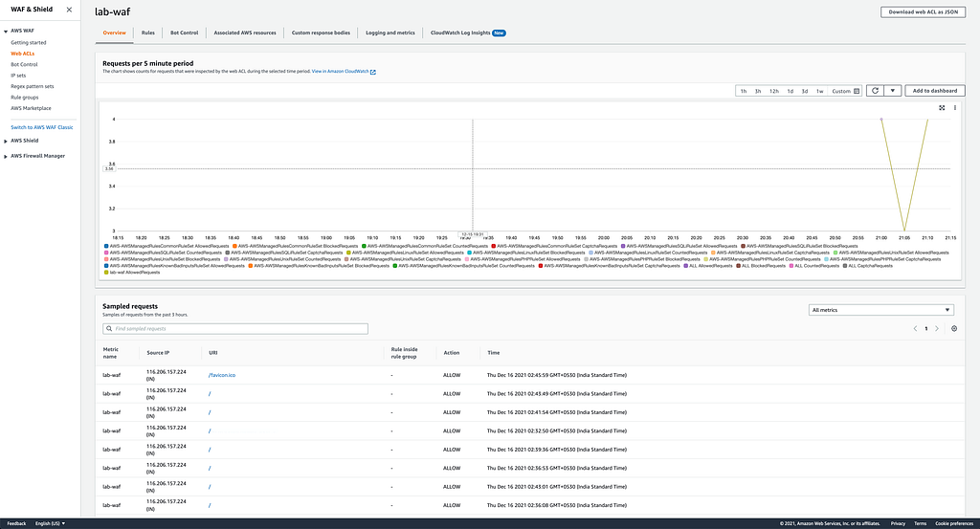Select the 1w time range
Viewport: 980px width, 529px height.
(x=819, y=91)
